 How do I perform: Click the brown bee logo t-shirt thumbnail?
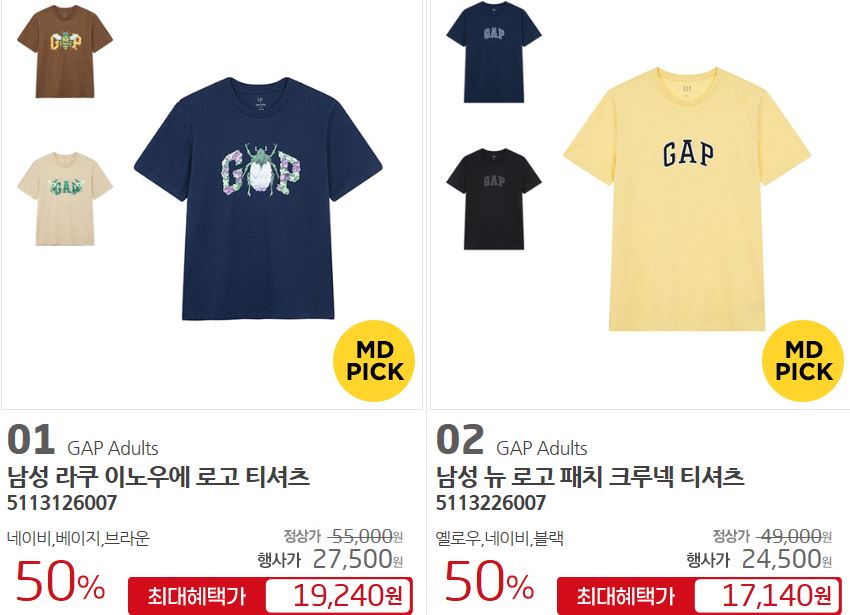(65, 52)
